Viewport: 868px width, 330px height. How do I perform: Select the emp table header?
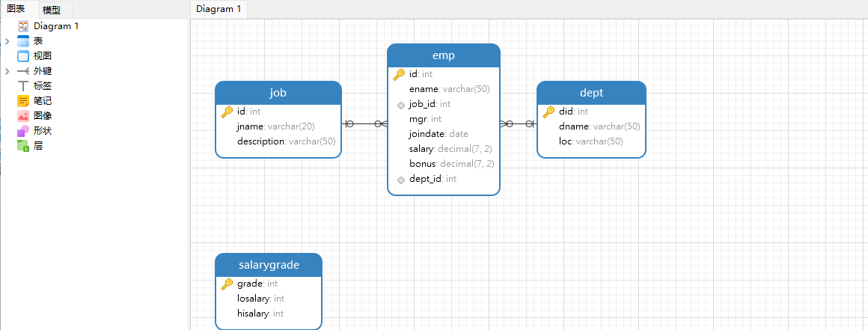444,55
